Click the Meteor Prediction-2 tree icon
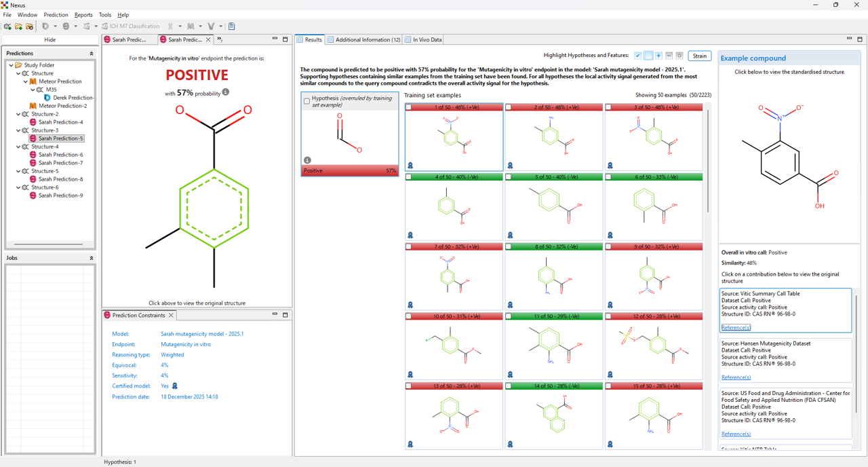Viewport: 868px width, 467px height. click(33, 106)
